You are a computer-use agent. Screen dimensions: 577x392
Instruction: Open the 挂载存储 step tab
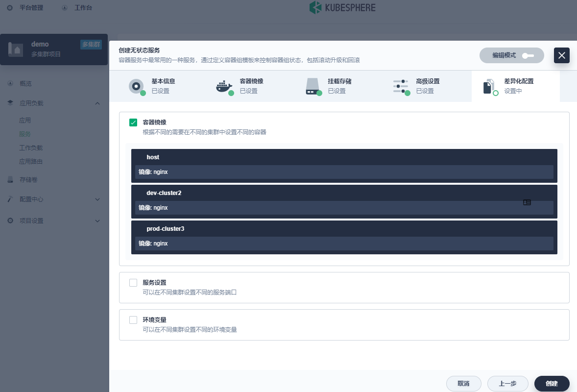tap(339, 86)
